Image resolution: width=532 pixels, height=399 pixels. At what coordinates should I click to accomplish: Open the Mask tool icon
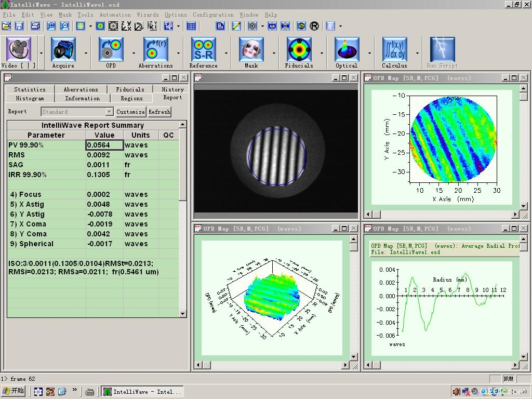pos(251,49)
